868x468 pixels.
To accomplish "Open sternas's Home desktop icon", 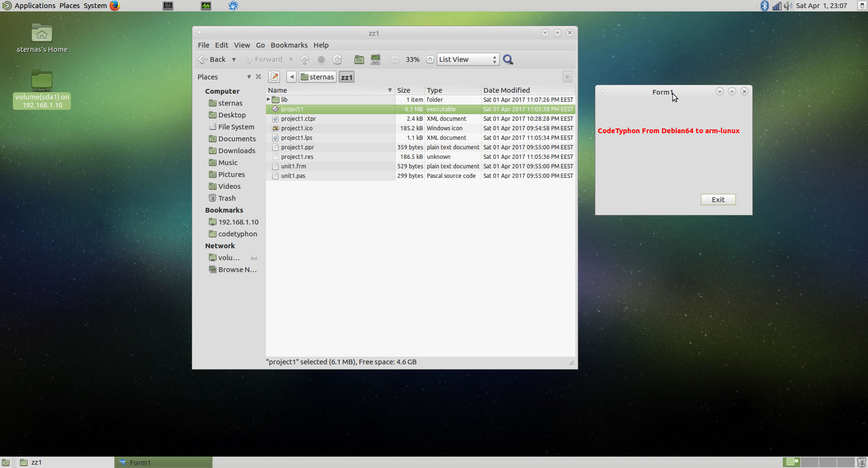I will [x=42, y=38].
